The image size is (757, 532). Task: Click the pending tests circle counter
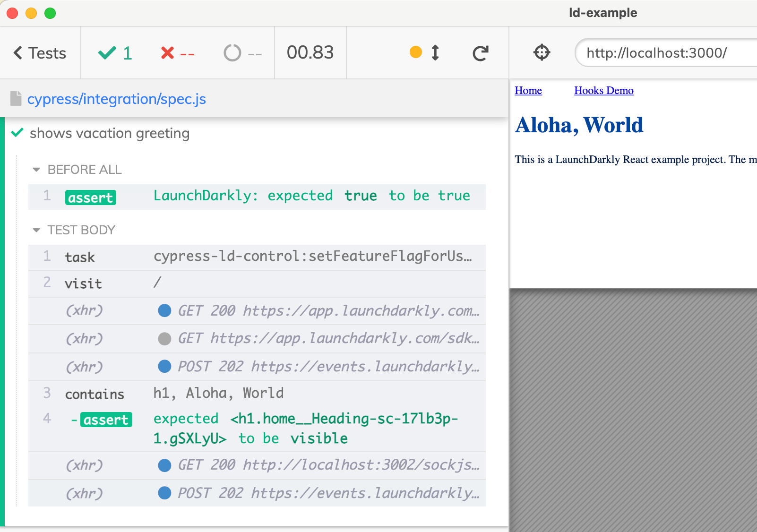click(242, 53)
